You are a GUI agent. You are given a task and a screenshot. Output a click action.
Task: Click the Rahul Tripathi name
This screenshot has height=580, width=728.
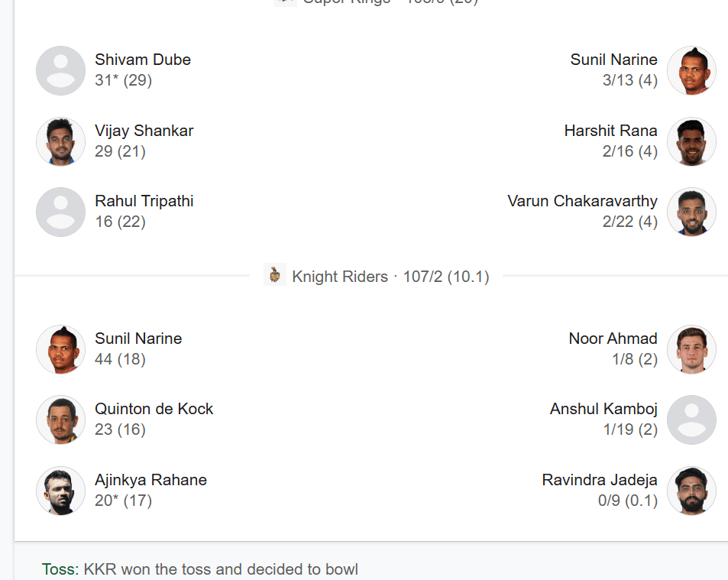(144, 201)
